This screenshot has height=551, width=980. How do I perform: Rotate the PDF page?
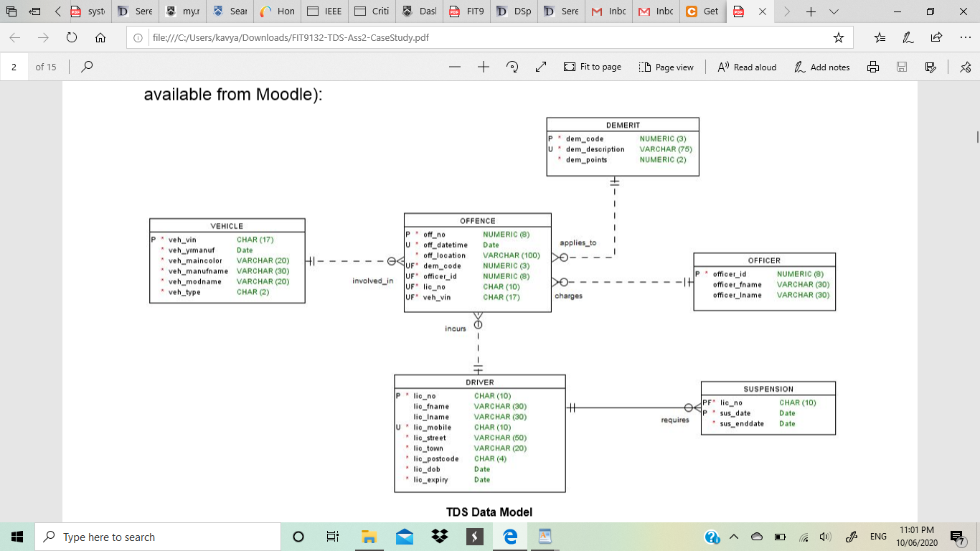512,66
